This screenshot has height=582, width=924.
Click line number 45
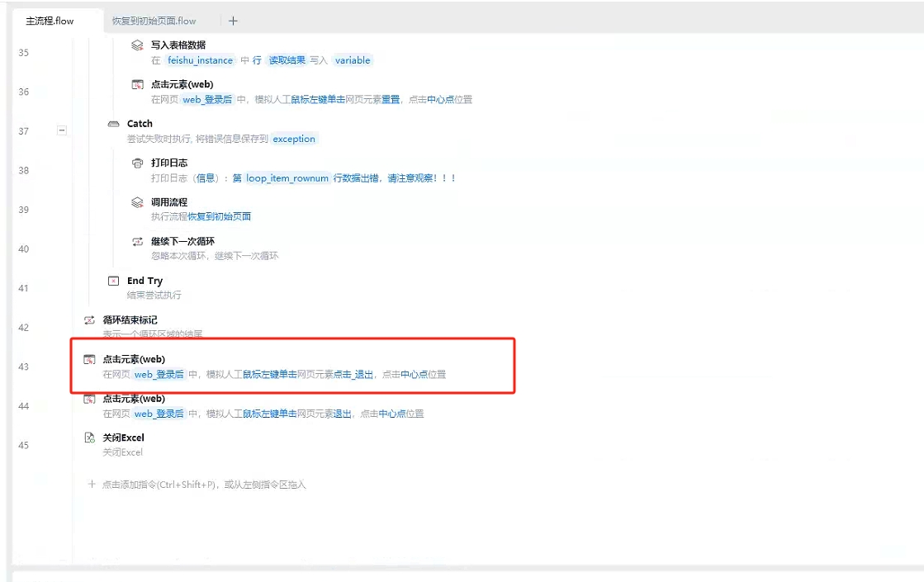tap(24, 445)
